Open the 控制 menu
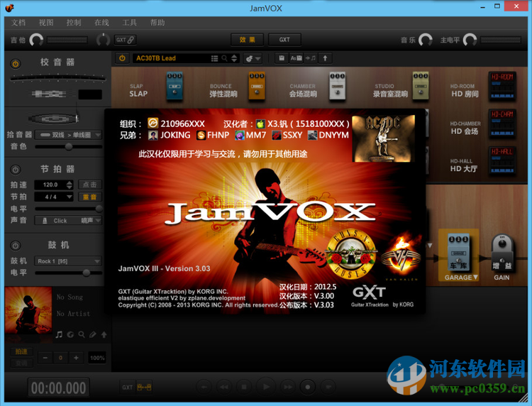The image size is (532, 406). click(x=74, y=23)
